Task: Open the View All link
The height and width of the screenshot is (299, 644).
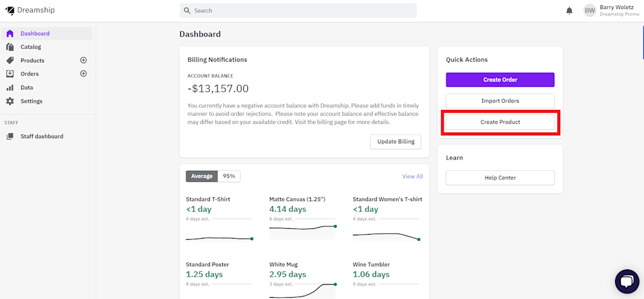Action: pyautogui.click(x=412, y=176)
